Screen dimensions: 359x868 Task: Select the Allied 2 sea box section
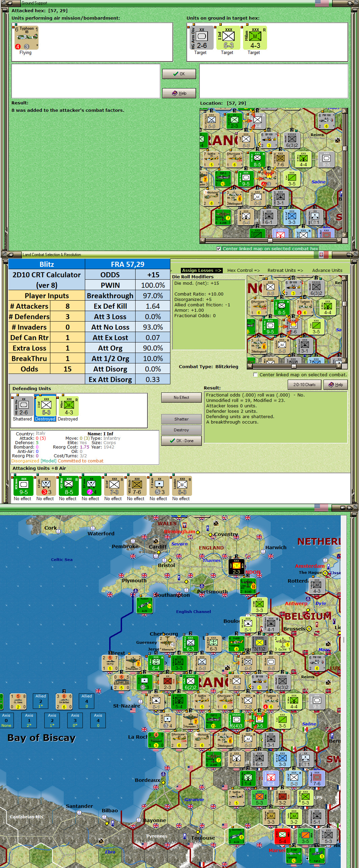coord(41,701)
